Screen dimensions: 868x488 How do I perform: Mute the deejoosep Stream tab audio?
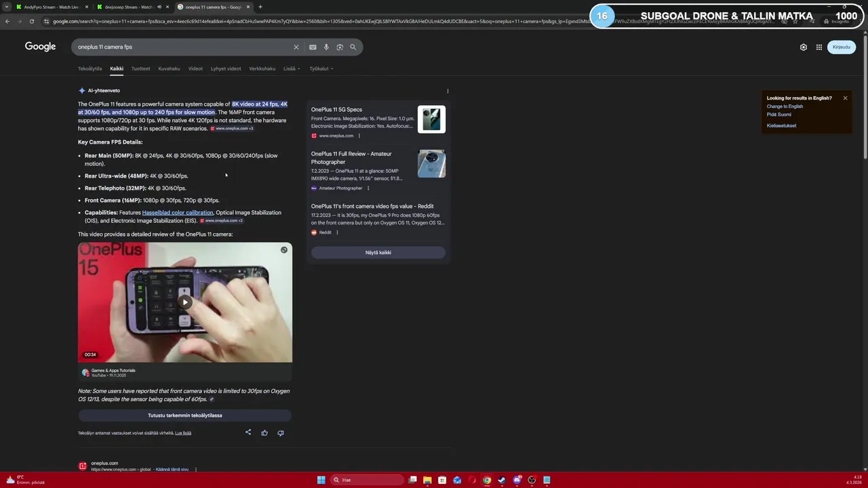[159, 7]
